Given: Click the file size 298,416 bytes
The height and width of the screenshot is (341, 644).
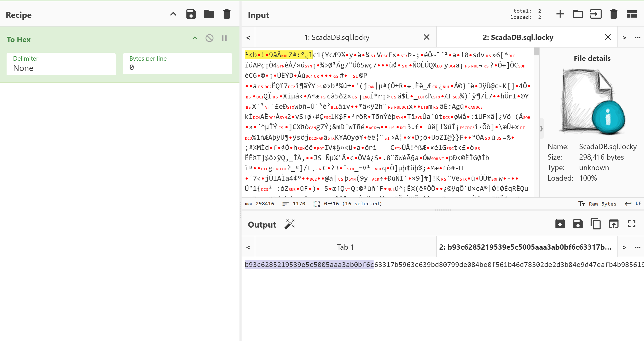Looking at the screenshot, I should 601,157.
